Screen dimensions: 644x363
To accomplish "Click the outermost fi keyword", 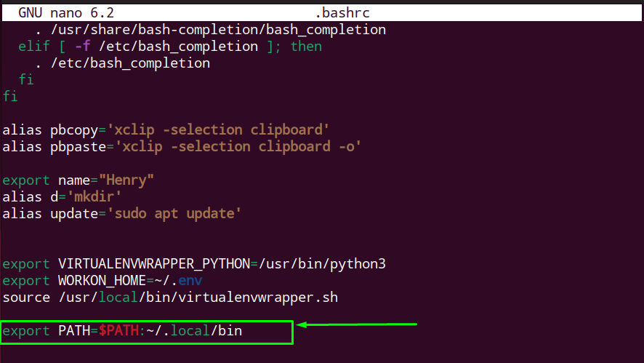I will pos(10,97).
